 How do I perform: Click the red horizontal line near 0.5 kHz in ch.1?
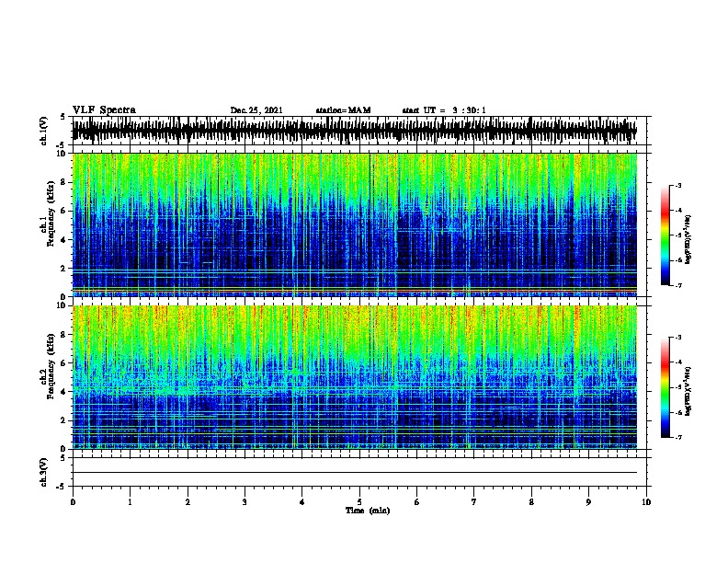click(355, 291)
